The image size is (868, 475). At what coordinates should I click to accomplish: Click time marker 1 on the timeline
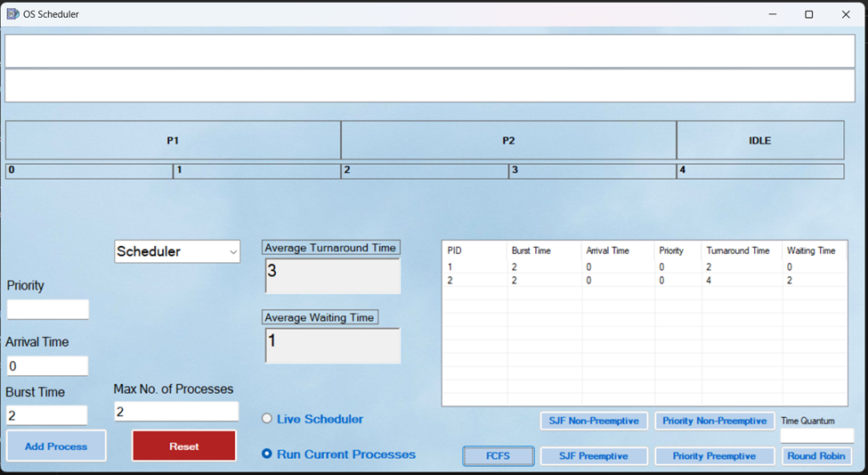257,171
